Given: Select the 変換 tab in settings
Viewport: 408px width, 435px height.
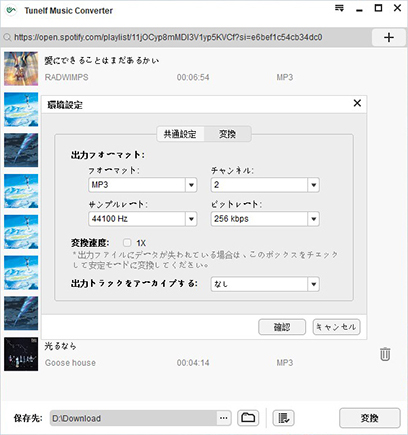Looking at the screenshot, I should click(227, 134).
